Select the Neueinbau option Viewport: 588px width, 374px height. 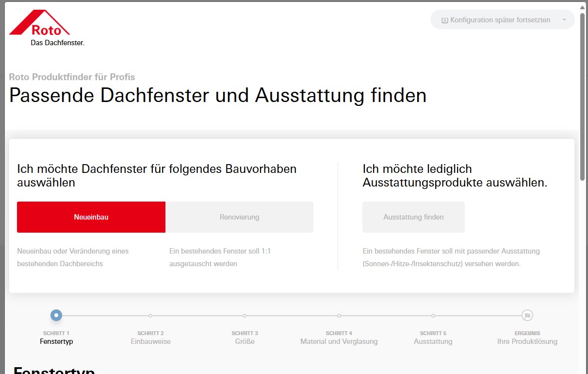pyautogui.click(x=91, y=217)
